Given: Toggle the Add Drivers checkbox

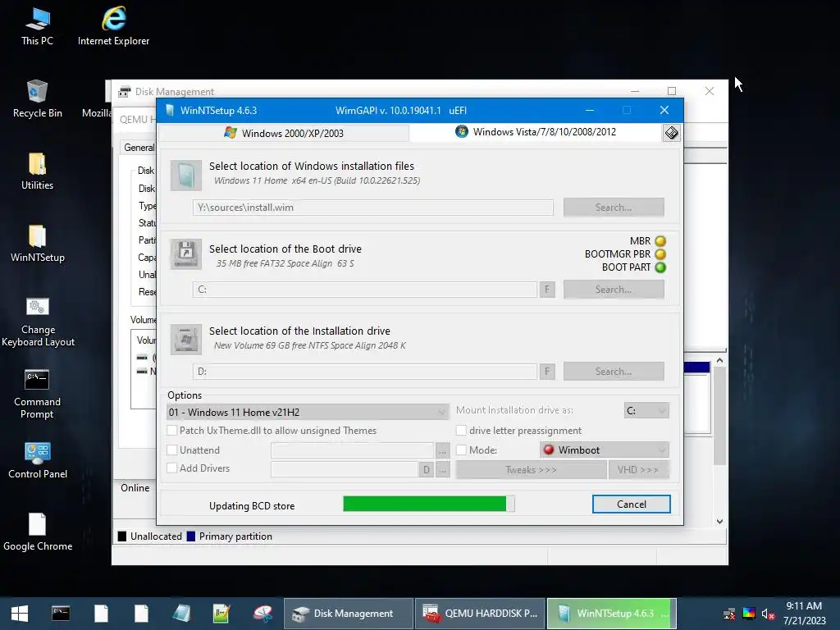Looking at the screenshot, I should click(172, 468).
